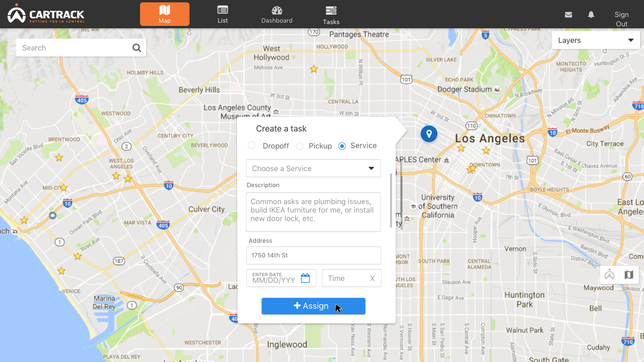Click the task form scrollbar
This screenshot has width=644, height=362.
click(x=391, y=201)
